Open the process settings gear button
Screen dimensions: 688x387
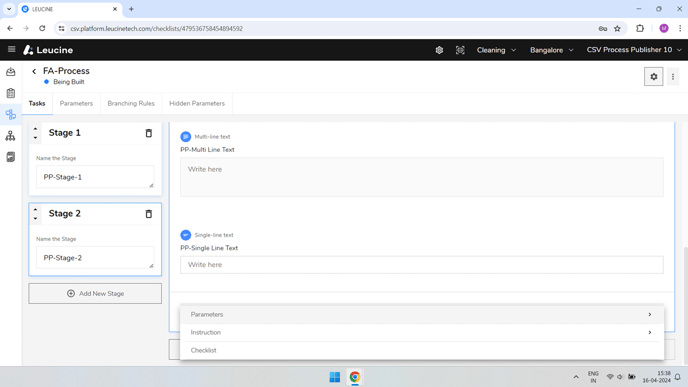[653, 77]
